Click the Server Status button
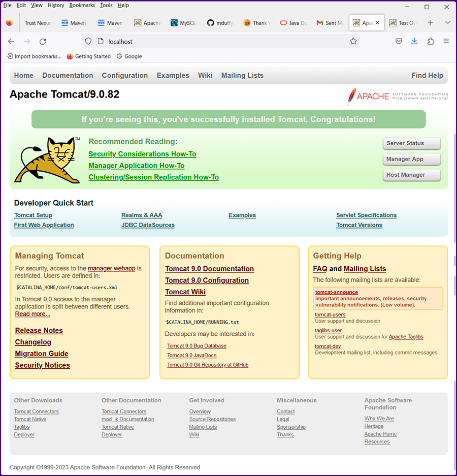This screenshot has width=457, height=476. tap(411, 143)
